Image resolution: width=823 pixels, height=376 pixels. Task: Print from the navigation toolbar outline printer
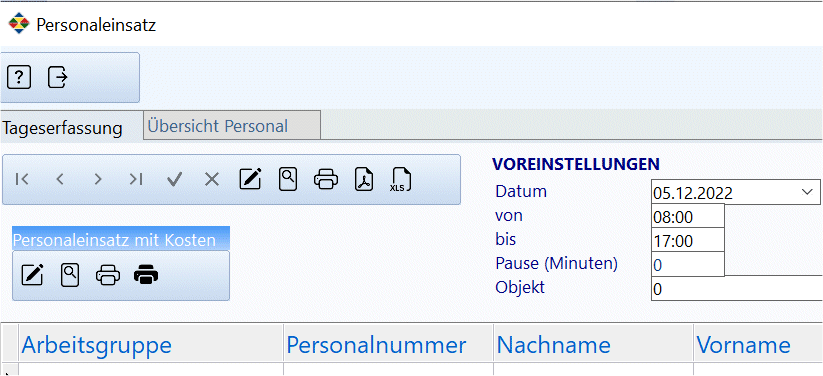[326, 179]
